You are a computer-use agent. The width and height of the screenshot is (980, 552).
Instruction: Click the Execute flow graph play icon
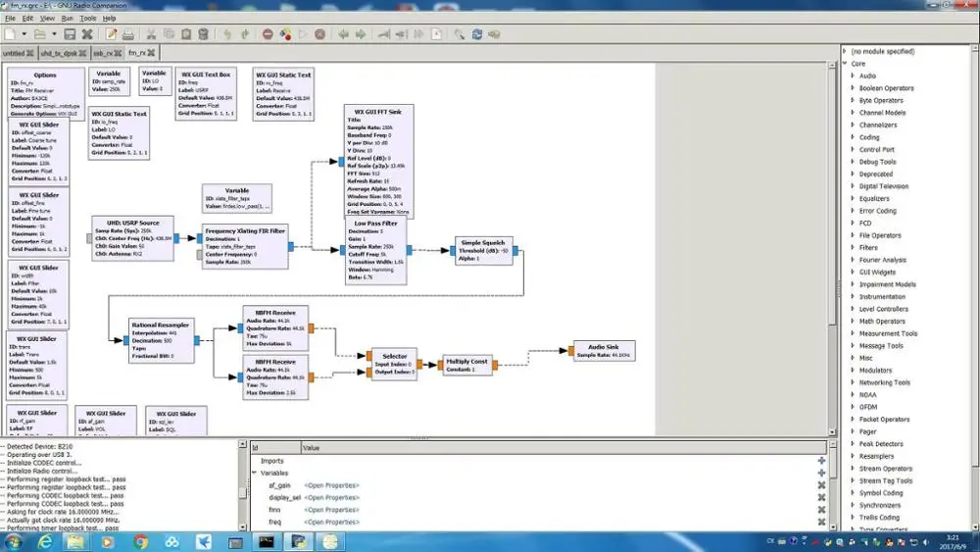point(303,34)
